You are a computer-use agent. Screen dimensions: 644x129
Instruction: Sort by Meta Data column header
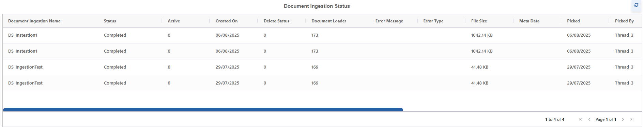click(x=529, y=21)
